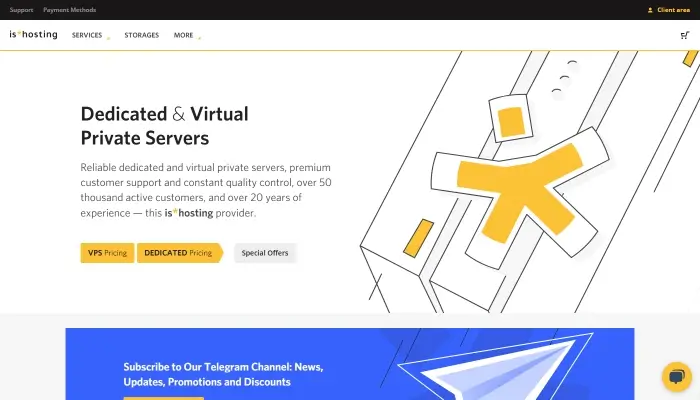Expand the More menu
Viewport: 700px width, 400px height.
click(x=187, y=35)
